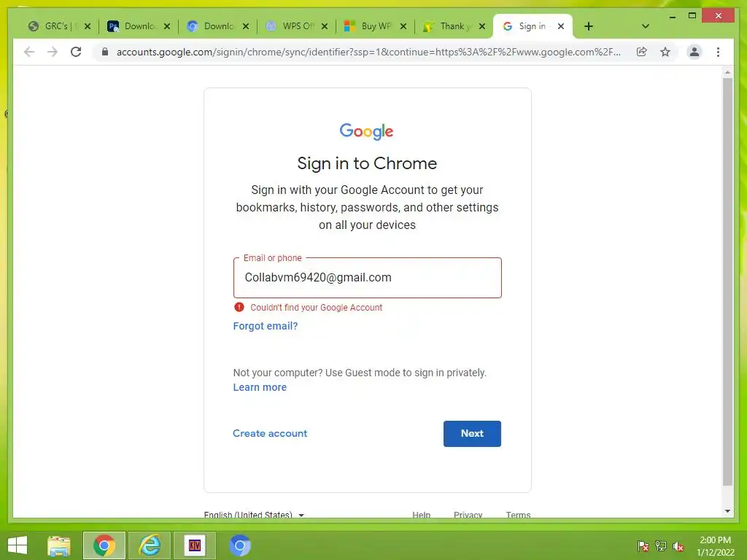This screenshot has height=560, width=747.
Task: Click the page vertical scrollbar thumb
Action: 727,281
